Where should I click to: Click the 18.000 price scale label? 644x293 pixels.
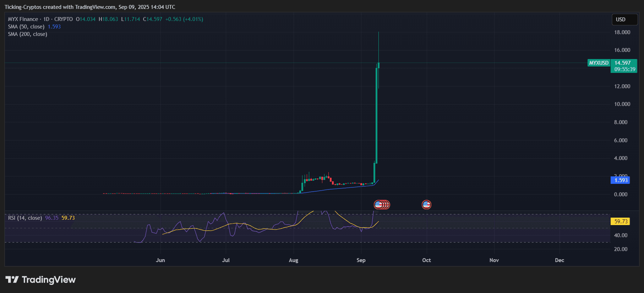622,32
